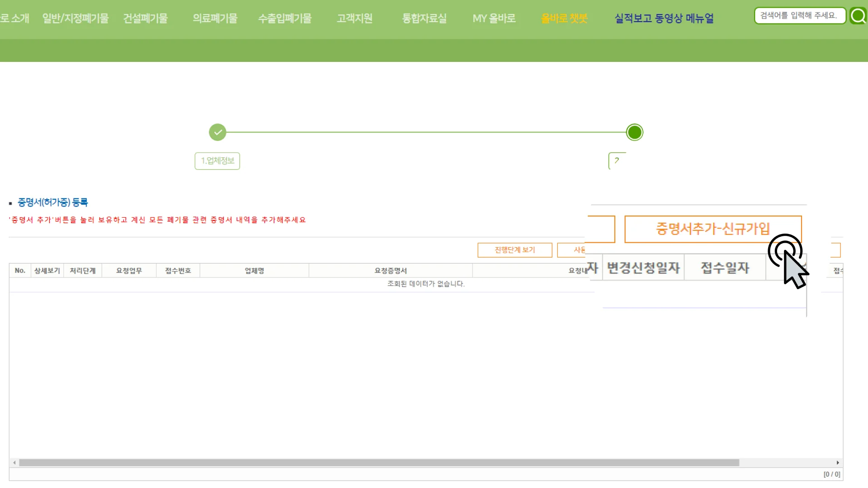Click the search magnifier icon

tap(858, 15)
